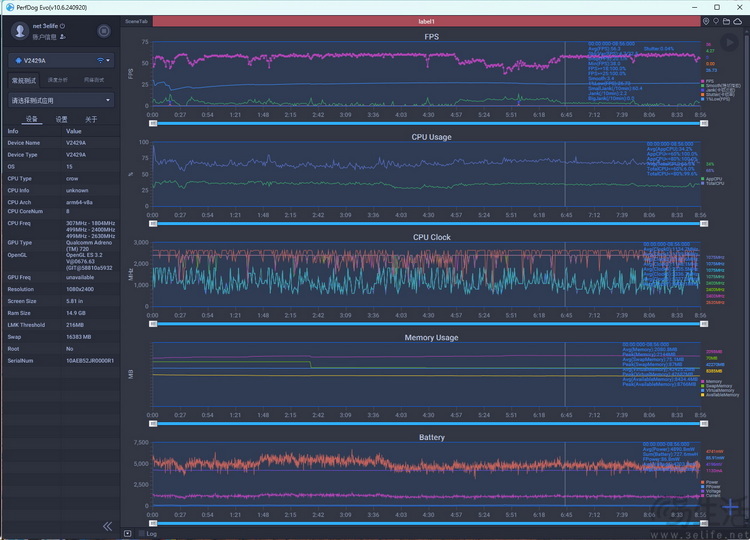The width and height of the screenshot is (750, 540).
Task: Select the 设置 sub-tab
Action: pos(61,119)
